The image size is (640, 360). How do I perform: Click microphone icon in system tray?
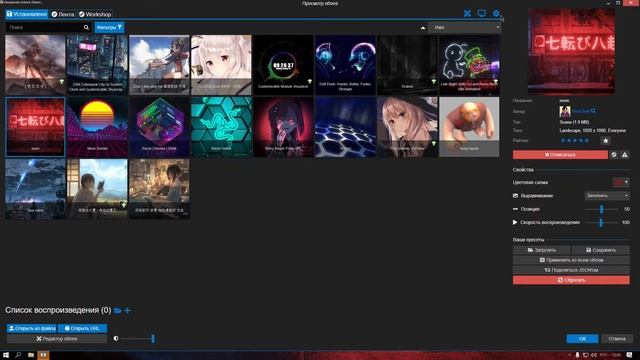click(x=577, y=355)
